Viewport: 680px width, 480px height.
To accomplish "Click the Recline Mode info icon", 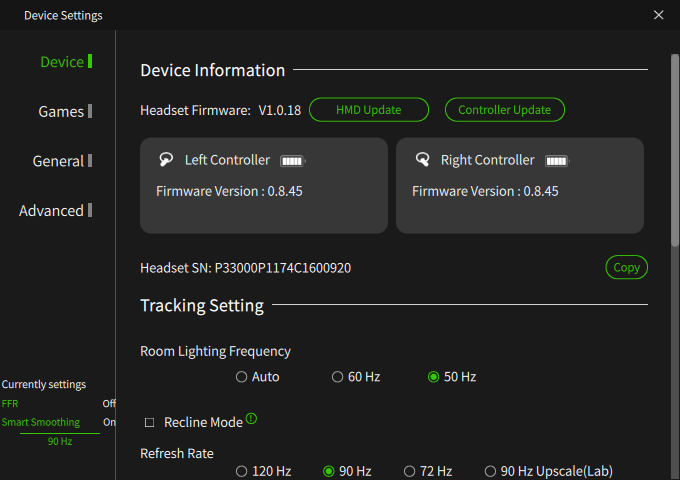I will coord(252,419).
